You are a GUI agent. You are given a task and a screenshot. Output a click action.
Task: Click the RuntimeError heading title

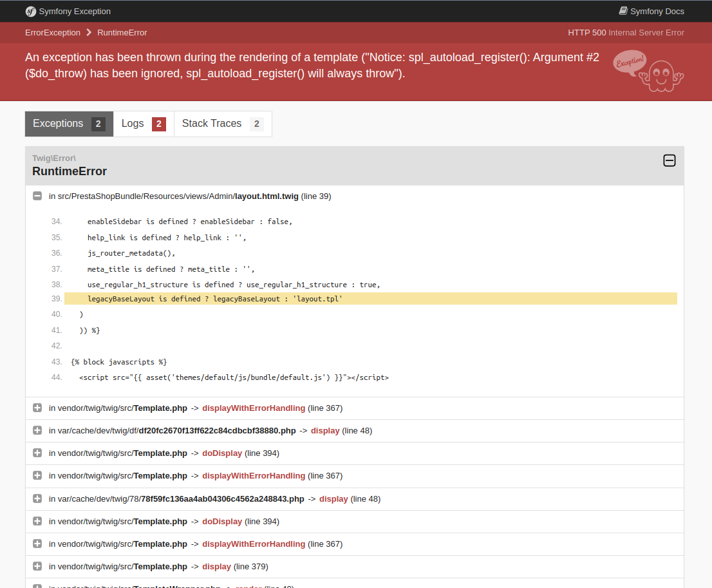pyautogui.click(x=70, y=171)
